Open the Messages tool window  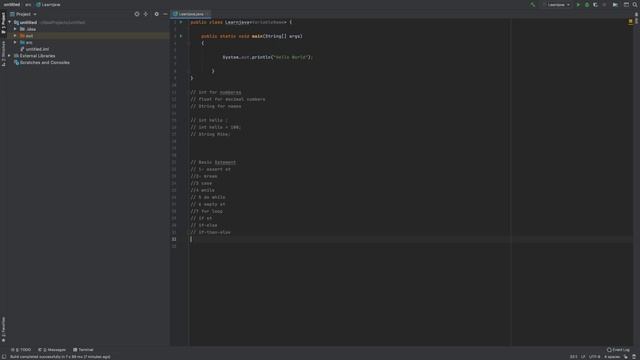coord(52,350)
